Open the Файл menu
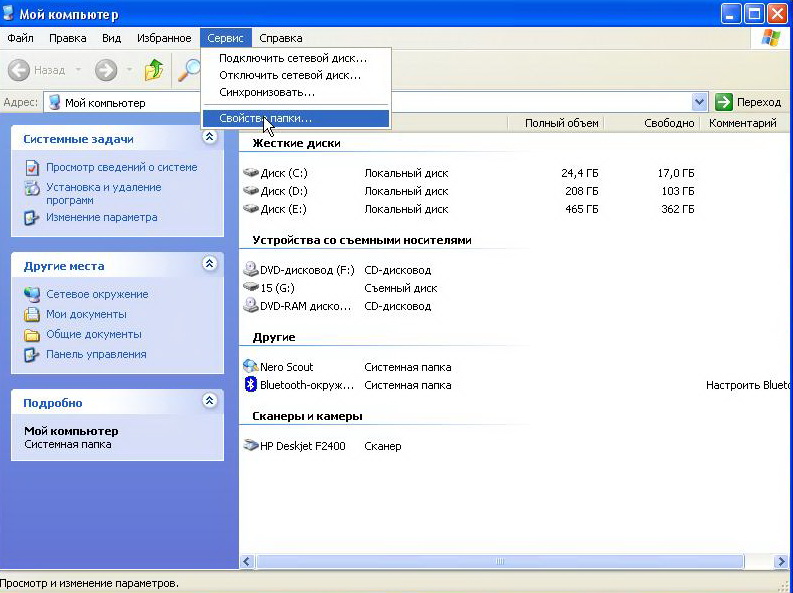The height and width of the screenshot is (593, 793). click(21, 38)
